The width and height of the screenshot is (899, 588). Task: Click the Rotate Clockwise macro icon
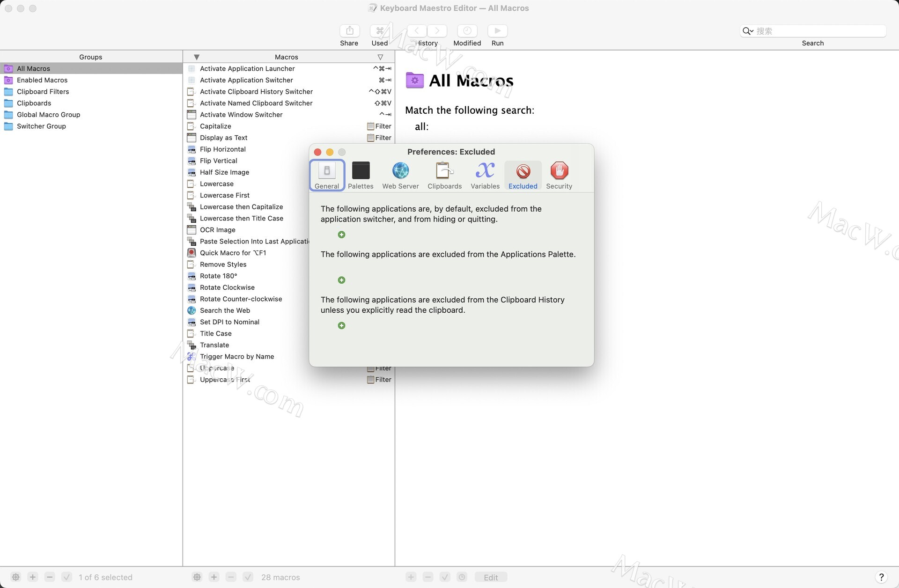point(192,287)
